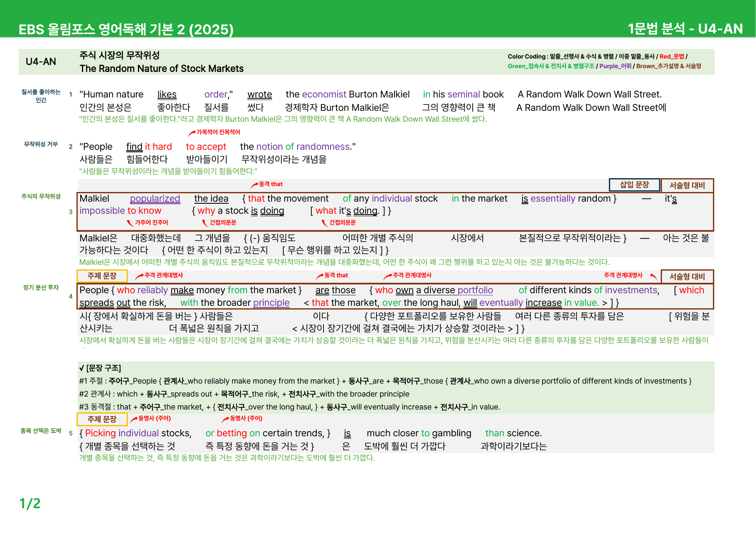756x535 pixels.
Task: Click the red word "betting" in sentence 5
Action: [x=232, y=433]
